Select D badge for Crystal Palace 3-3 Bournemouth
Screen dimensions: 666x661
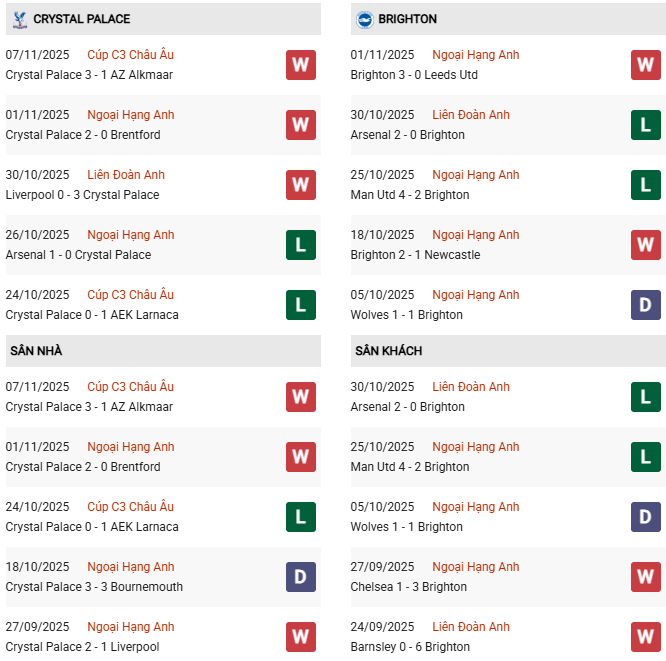pyautogui.click(x=300, y=577)
